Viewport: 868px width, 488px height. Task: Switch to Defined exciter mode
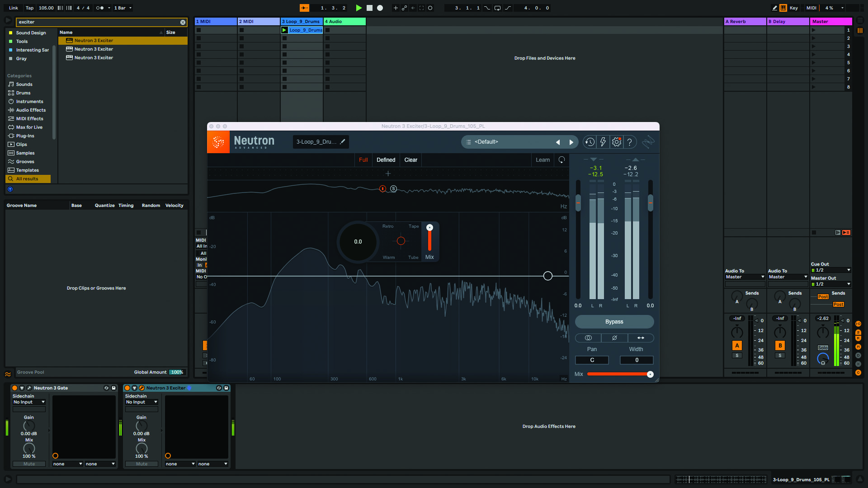pyautogui.click(x=386, y=160)
